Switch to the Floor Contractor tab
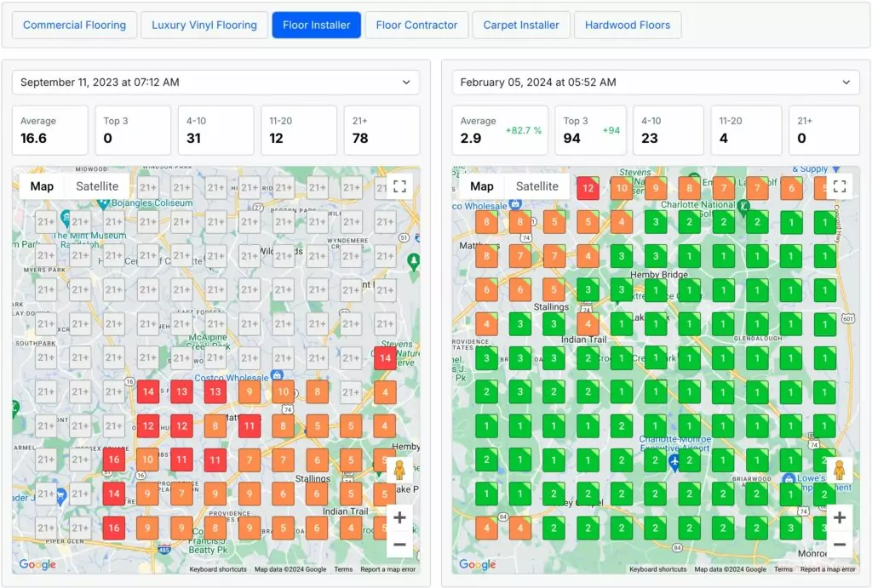 (416, 25)
